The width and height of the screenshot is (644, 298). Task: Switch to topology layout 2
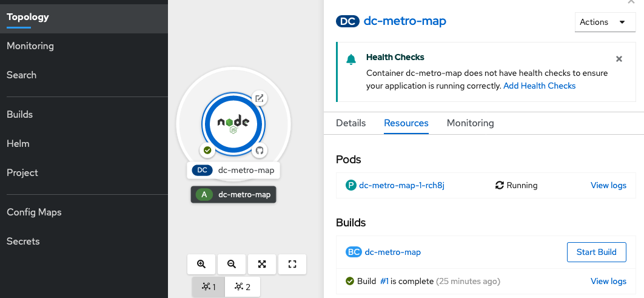(x=243, y=287)
